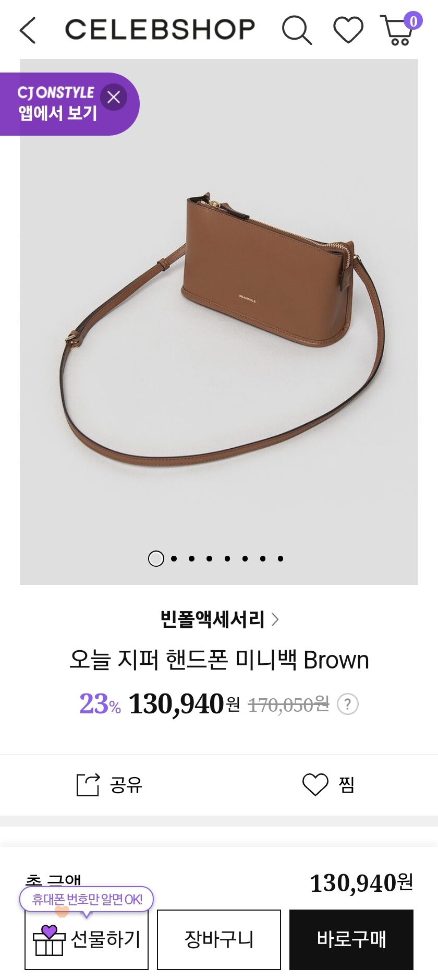Select the fourth image carousel dot
Screen dimensions: 438x980
[210, 559]
